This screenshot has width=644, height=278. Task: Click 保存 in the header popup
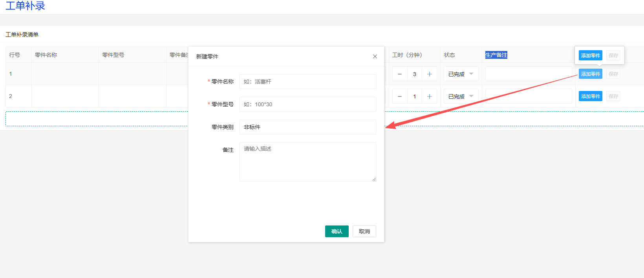(x=613, y=55)
